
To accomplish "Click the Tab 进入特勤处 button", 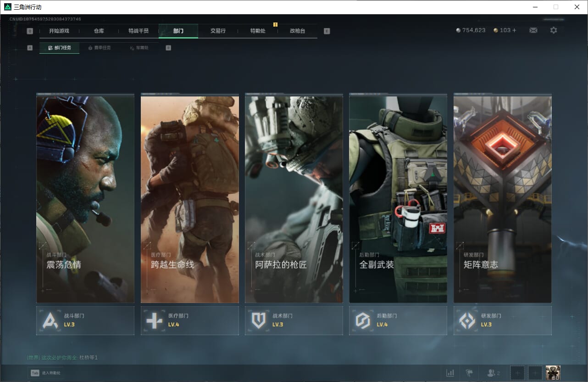I will [x=46, y=373].
